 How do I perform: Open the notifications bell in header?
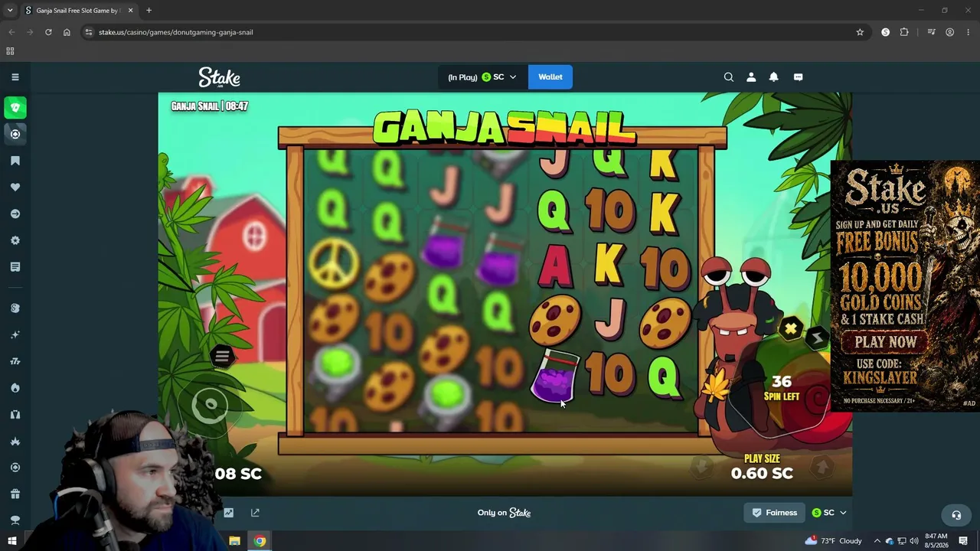pos(773,77)
